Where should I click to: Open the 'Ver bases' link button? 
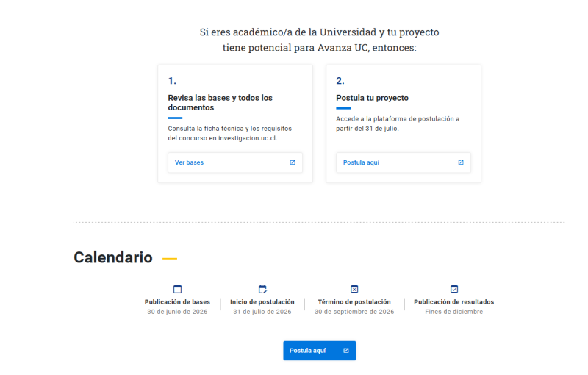[235, 162]
